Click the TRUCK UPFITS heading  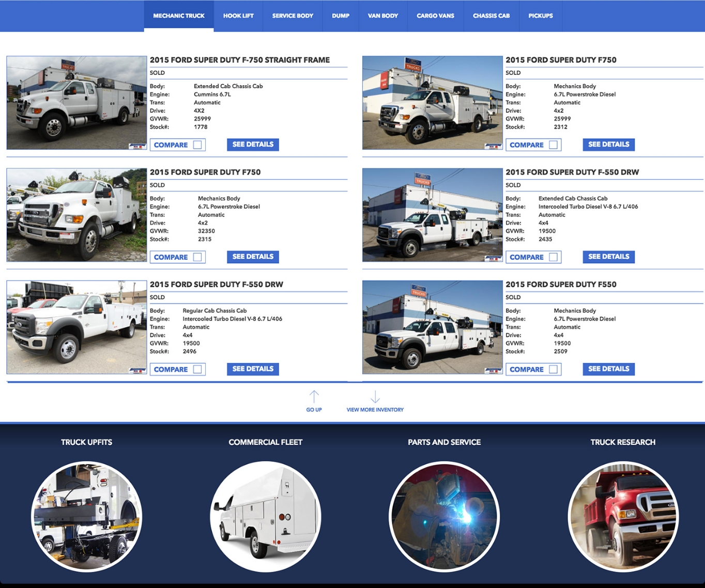[86, 442]
